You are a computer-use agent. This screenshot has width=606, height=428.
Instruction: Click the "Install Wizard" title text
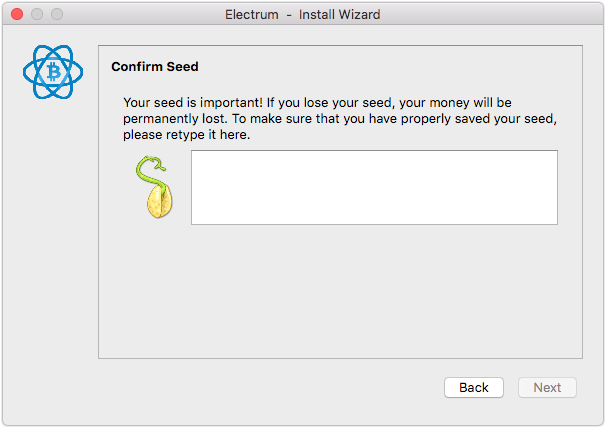[339, 15]
